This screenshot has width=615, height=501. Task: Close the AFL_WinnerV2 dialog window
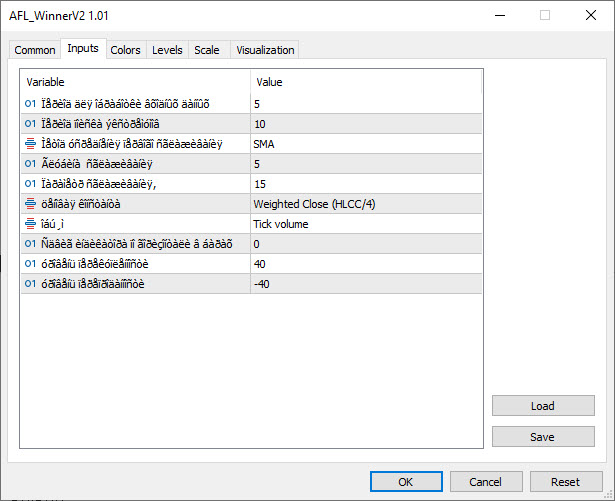click(x=591, y=15)
